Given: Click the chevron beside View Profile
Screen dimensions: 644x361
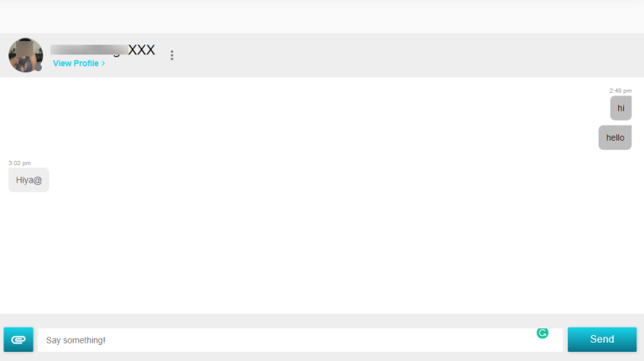Looking at the screenshot, I should coord(103,64).
